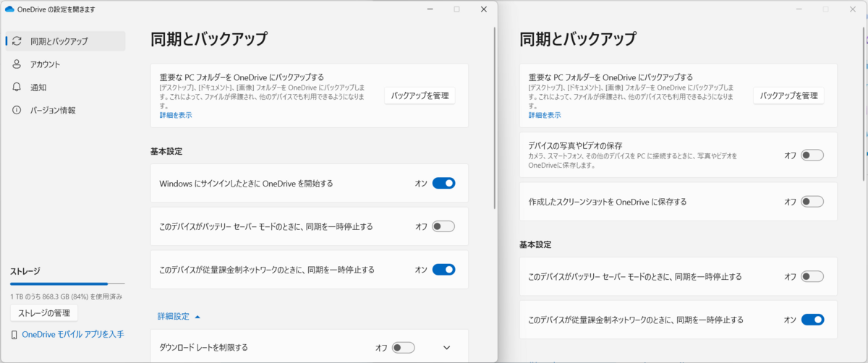Toggle left window battery saver sync pause switch
The image size is (868, 363).
(443, 226)
